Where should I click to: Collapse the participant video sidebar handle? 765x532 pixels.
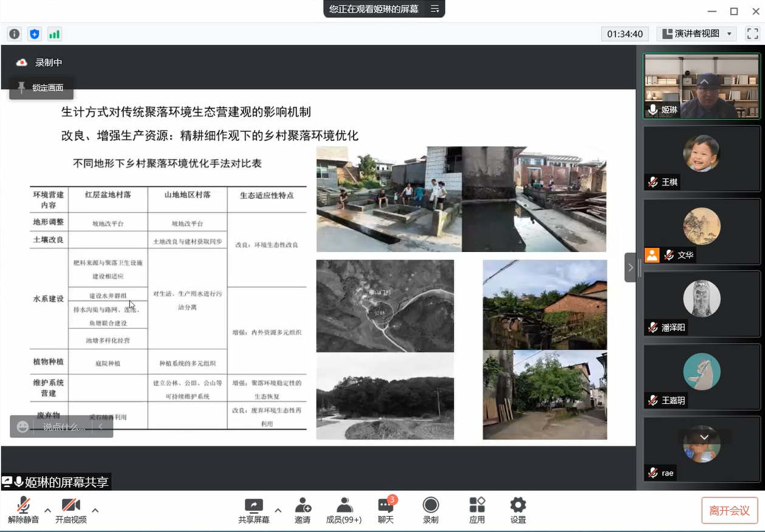click(631, 267)
